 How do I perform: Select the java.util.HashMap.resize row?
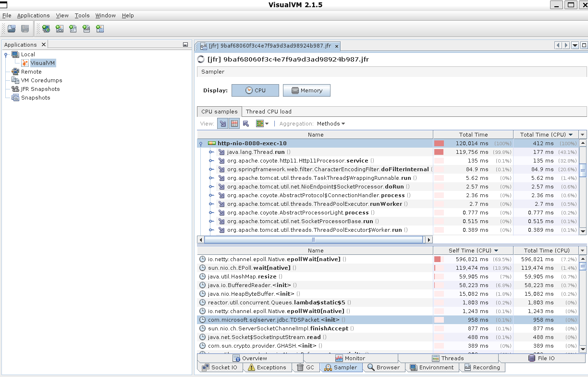388,276
